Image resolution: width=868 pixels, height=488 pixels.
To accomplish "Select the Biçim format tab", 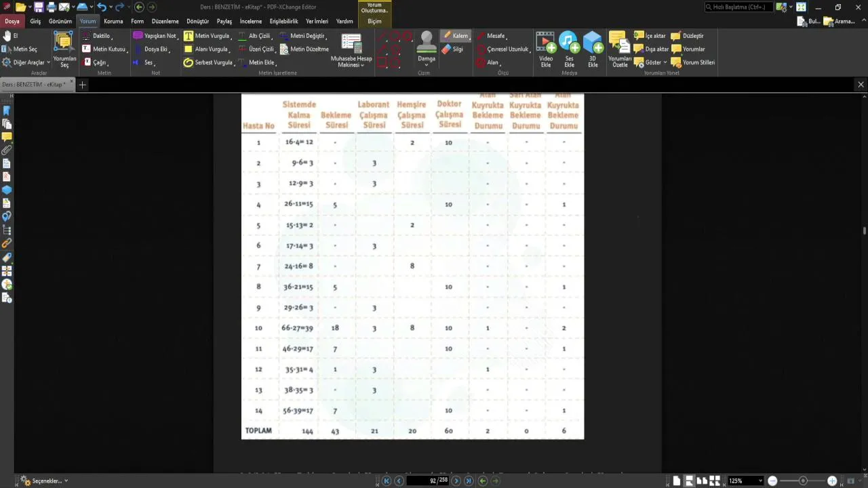I will click(374, 21).
